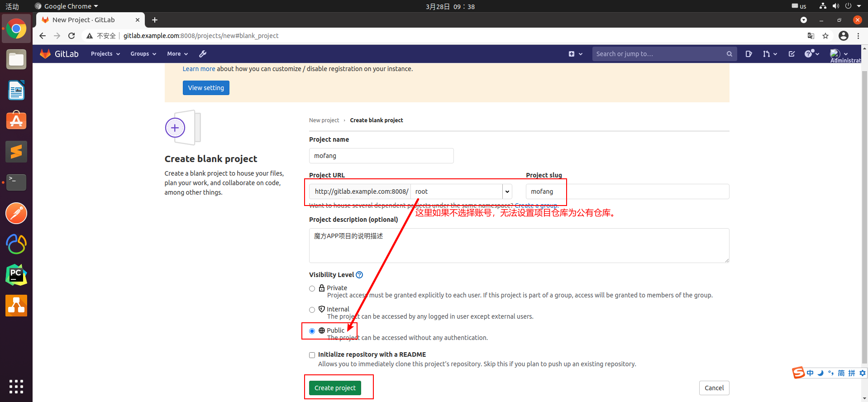Open the Administrator user avatar menu
This screenshot has width=868, height=402.
point(839,54)
